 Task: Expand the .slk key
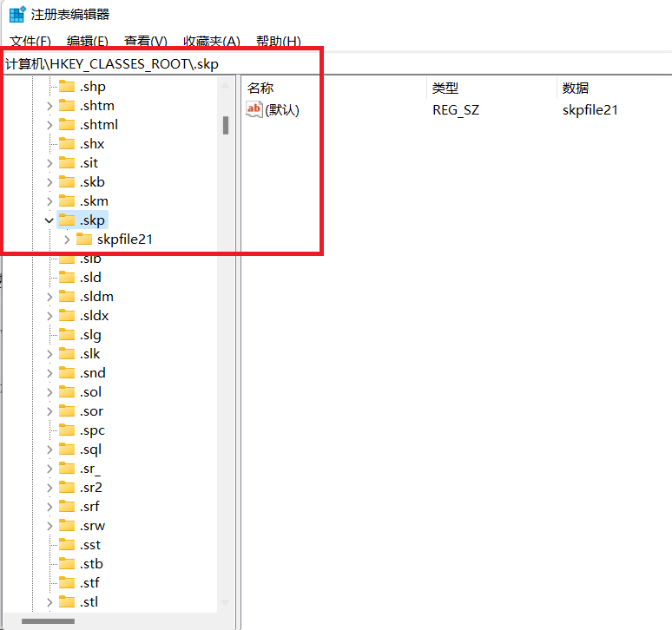click(49, 354)
